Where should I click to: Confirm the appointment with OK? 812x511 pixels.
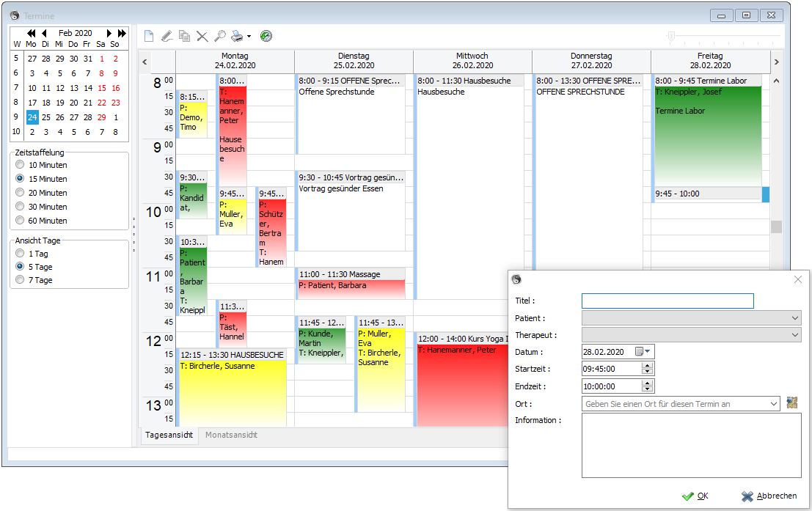(x=695, y=496)
